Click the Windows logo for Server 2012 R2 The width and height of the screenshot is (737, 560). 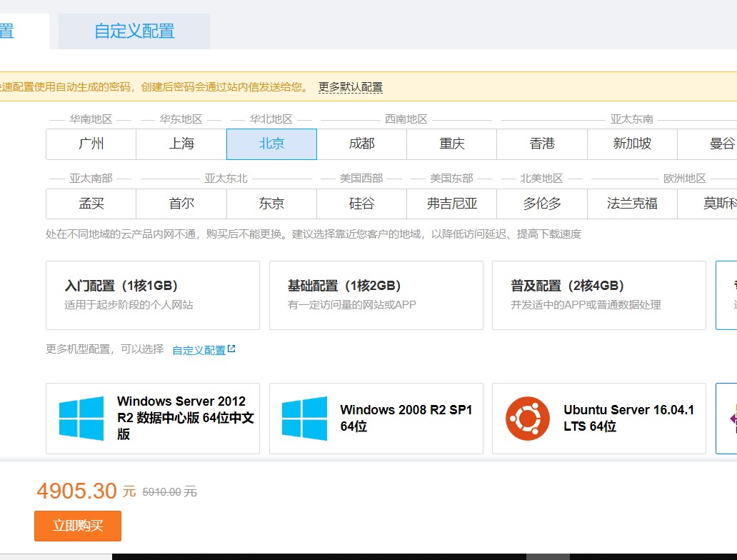click(x=81, y=419)
